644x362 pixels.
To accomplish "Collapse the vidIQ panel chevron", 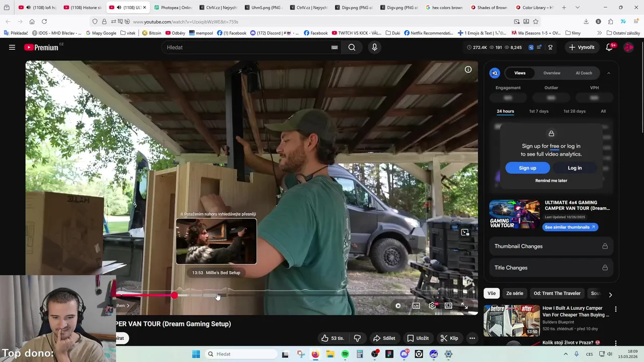I will coord(608,73).
